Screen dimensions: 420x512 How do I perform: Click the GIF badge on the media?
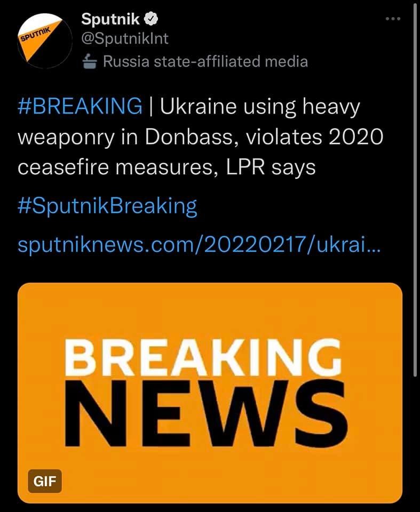coord(45,481)
